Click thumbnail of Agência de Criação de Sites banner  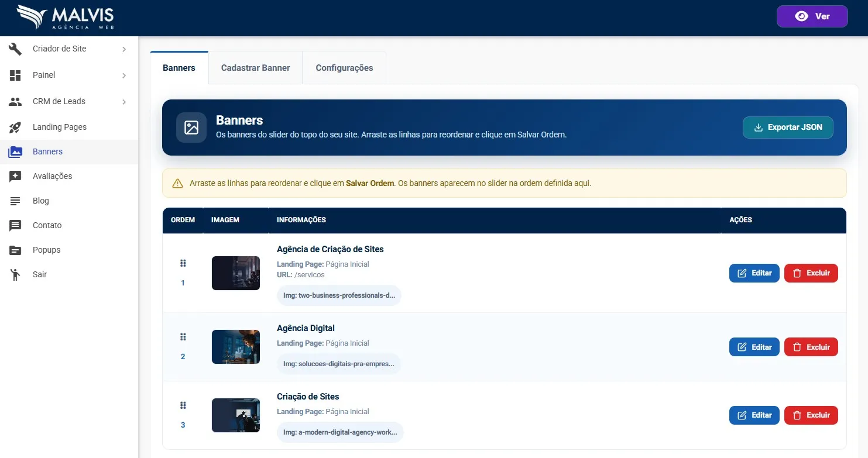click(236, 273)
